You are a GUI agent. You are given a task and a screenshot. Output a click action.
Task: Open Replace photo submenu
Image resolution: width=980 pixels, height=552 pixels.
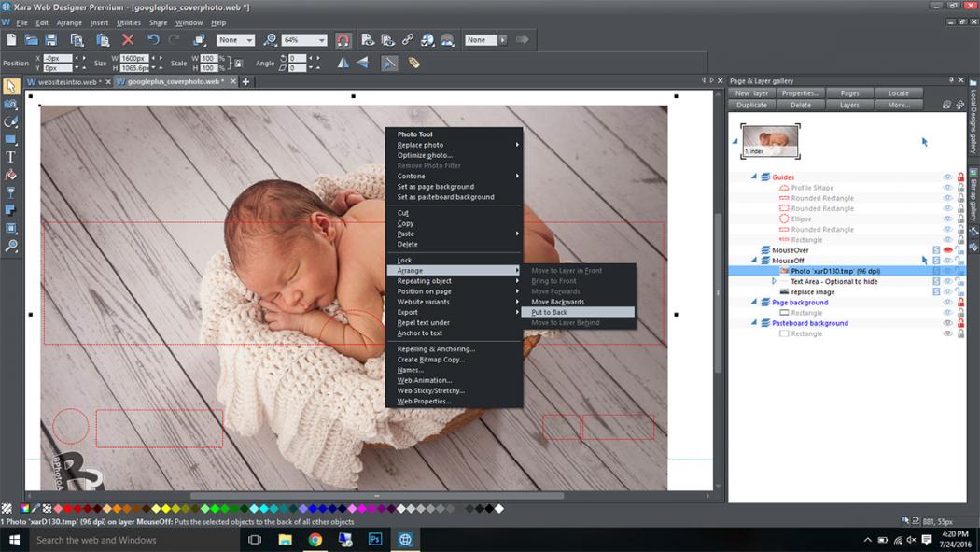(454, 145)
